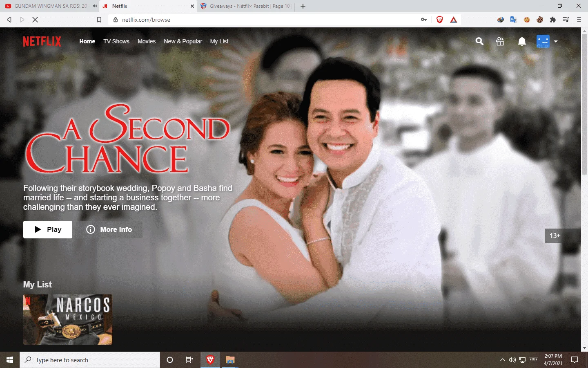Show hidden system tray icons

point(503,360)
